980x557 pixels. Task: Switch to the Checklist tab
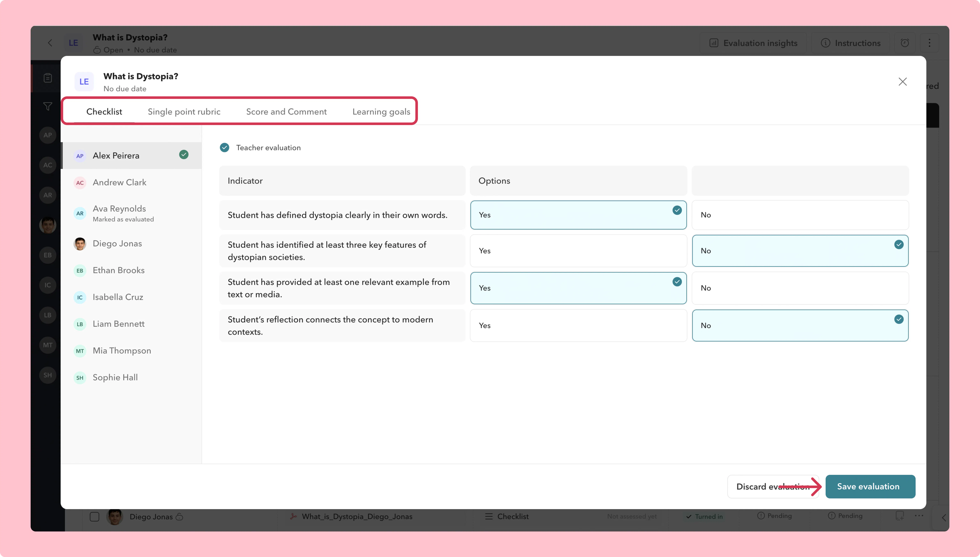pyautogui.click(x=104, y=112)
